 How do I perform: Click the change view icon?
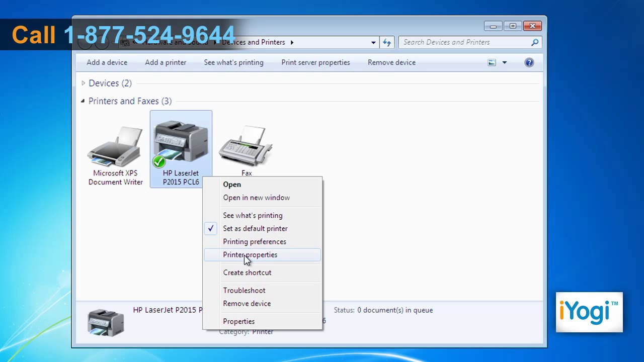coord(492,62)
